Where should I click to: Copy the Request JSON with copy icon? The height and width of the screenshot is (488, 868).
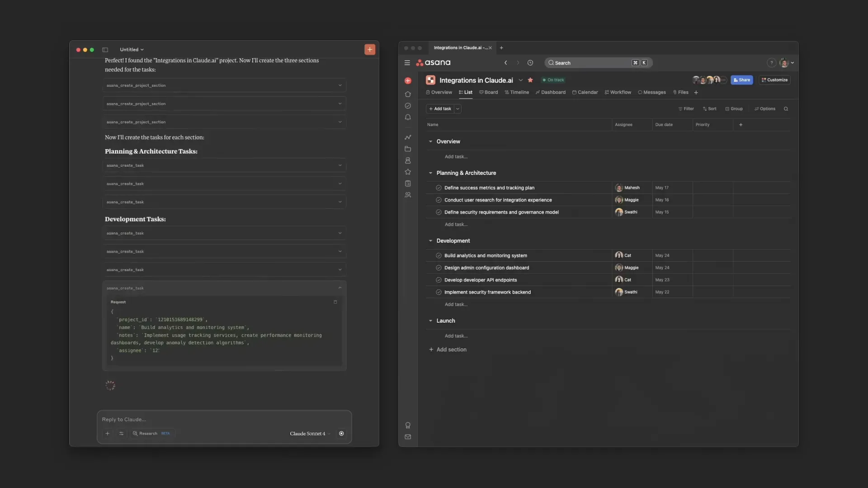point(335,302)
